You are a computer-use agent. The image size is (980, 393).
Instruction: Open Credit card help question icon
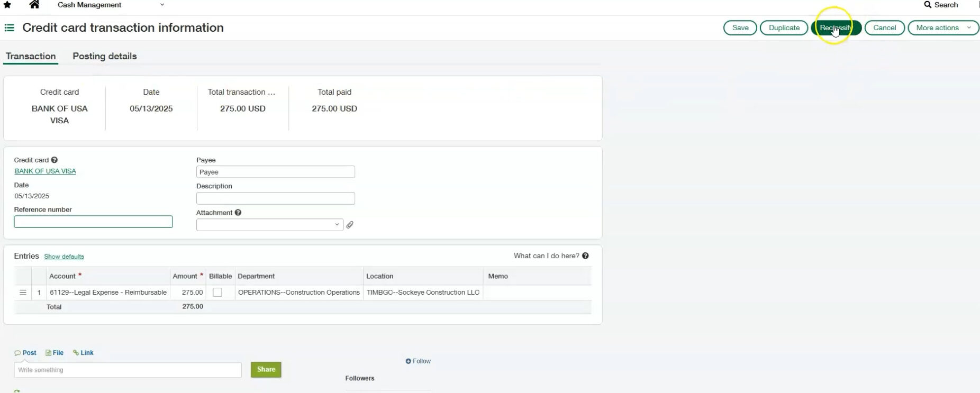click(x=55, y=160)
